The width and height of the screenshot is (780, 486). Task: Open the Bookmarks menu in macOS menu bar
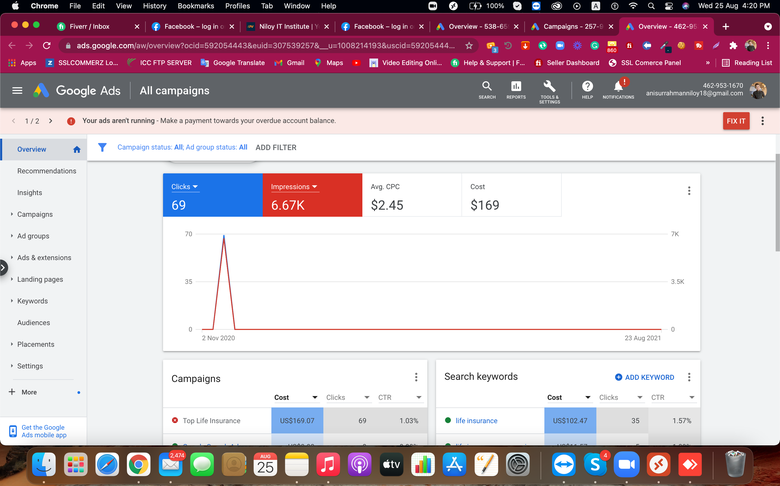pyautogui.click(x=195, y=6)
